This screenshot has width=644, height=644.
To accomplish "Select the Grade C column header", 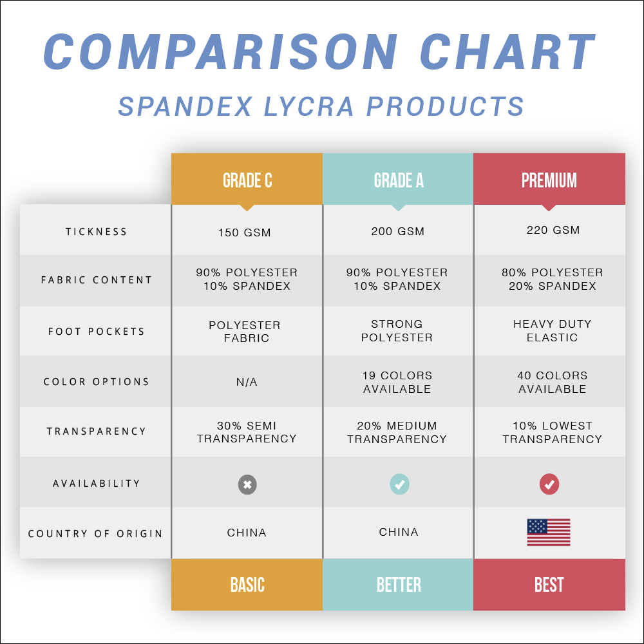I will 247,180.
